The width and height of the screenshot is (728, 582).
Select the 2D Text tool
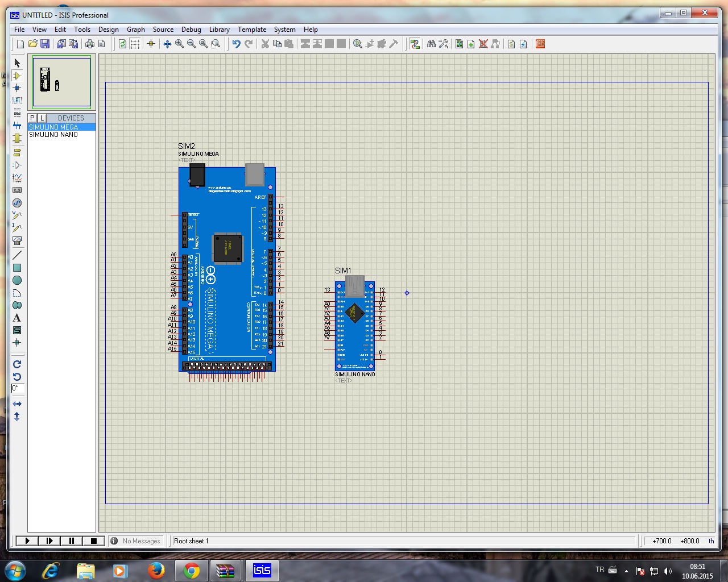pos(17,318)
